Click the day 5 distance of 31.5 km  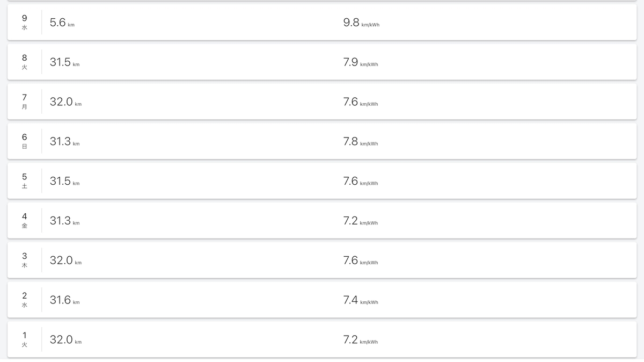(x=64, y=182)
